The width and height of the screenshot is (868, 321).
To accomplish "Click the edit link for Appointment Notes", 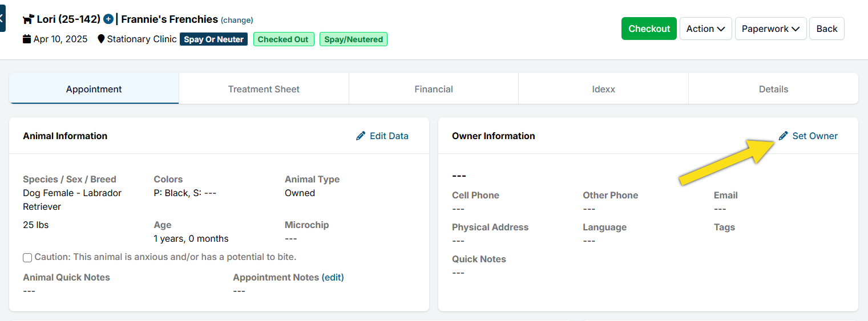I will 333,277.
